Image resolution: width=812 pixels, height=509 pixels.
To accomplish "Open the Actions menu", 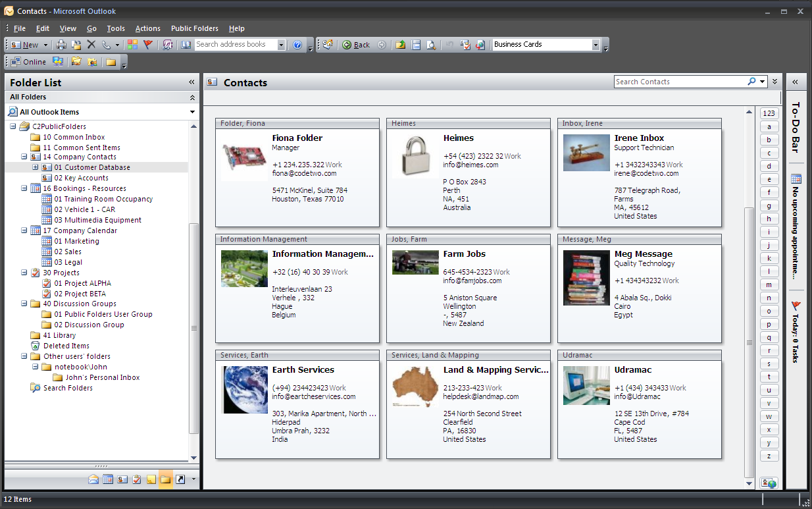I will point(148,28).
